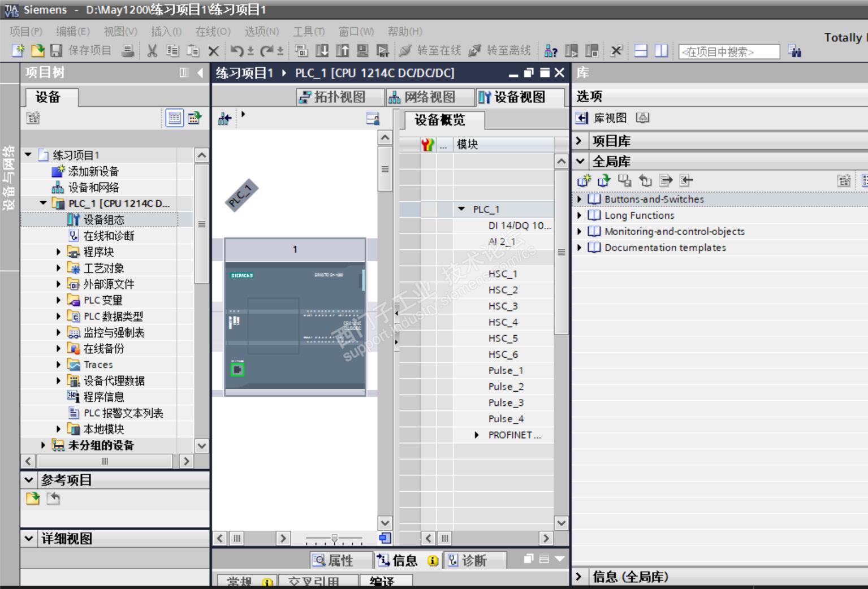Click the search in project input field
This screenshot has width=868, height=589.
728,52
